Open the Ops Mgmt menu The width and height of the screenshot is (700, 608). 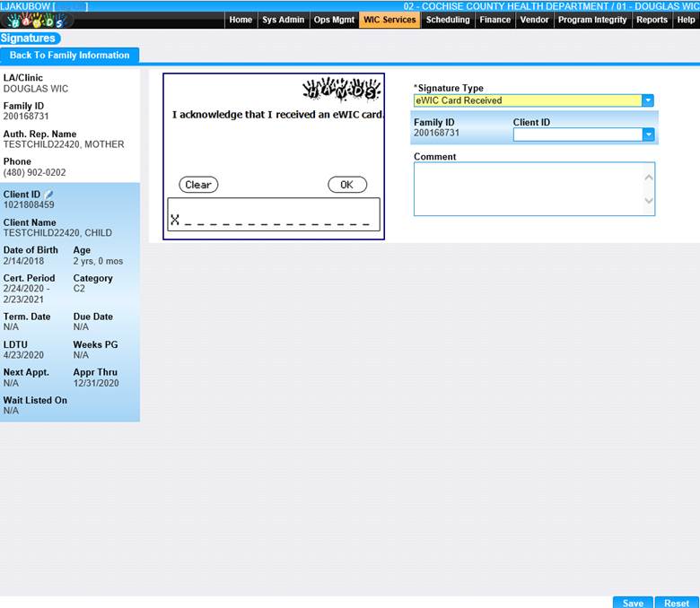click(x=334, y=20)
